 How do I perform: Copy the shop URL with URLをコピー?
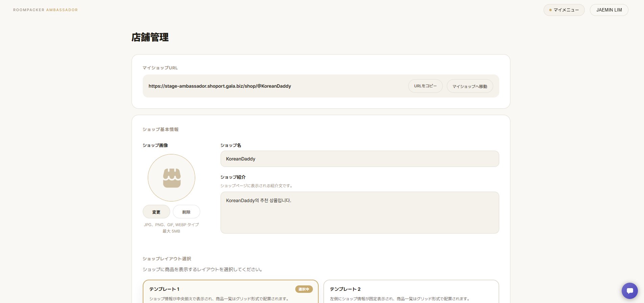[x=425, y=86]
